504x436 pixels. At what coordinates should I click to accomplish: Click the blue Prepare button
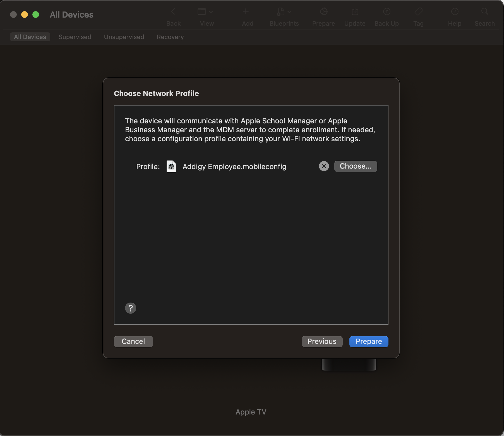tap(369, 342)
